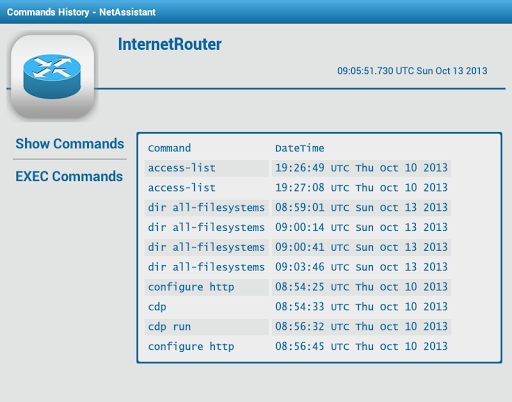Open the EXEC Commands menu
The height and width of the screenshot is (402, 512).
point(69,176)
